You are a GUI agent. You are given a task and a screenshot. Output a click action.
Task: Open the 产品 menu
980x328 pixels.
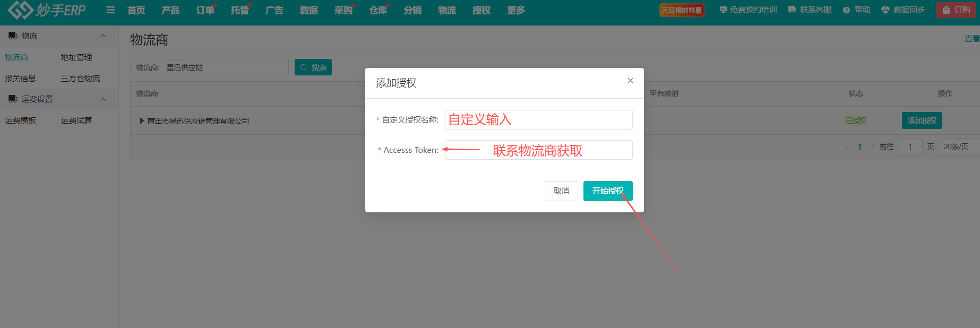pos(171,10)
